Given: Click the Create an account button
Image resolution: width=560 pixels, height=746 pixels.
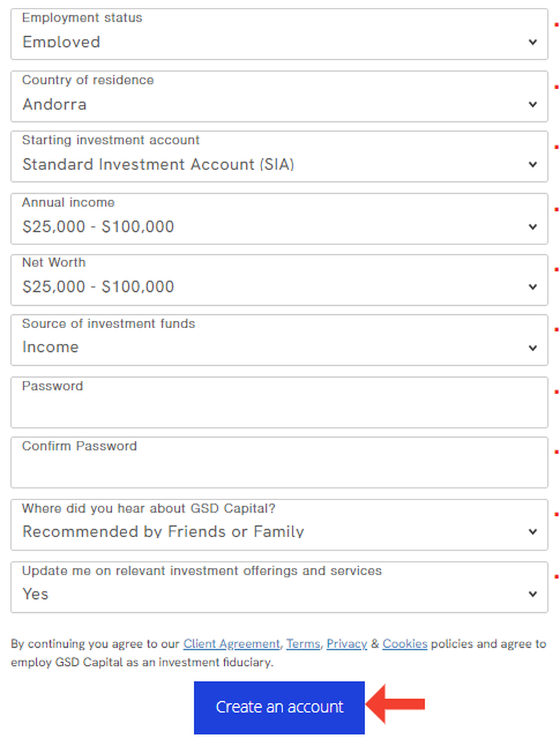Looking at the screenshot, I should (279, 707).
